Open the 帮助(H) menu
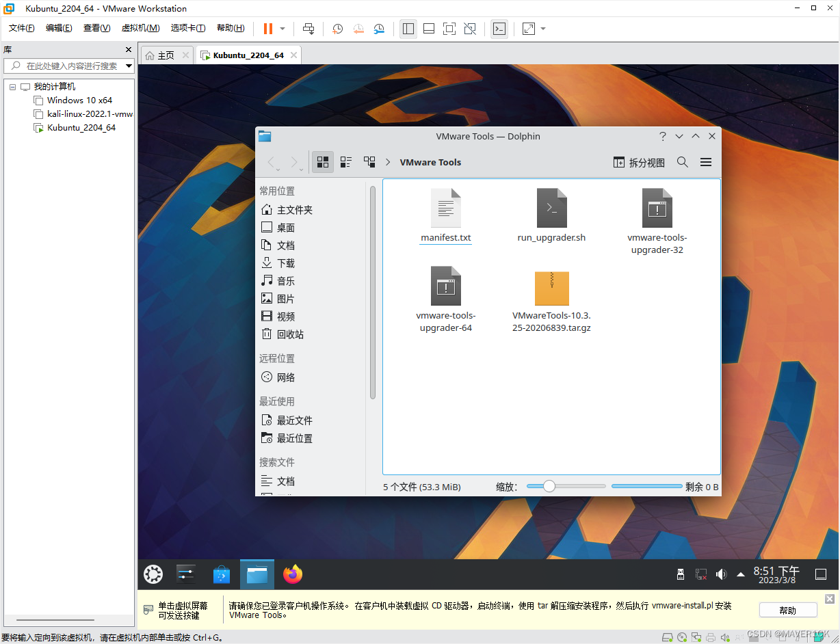The image size is (840, 644). [x=231, y=28]
